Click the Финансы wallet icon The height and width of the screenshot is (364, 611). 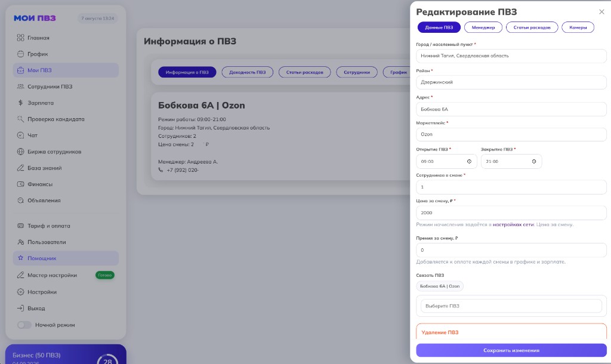[x=21, y=184]
